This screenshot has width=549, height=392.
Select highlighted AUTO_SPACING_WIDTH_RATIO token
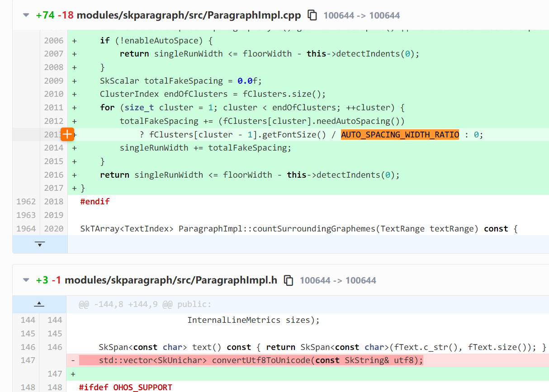(x=400, y=135)
